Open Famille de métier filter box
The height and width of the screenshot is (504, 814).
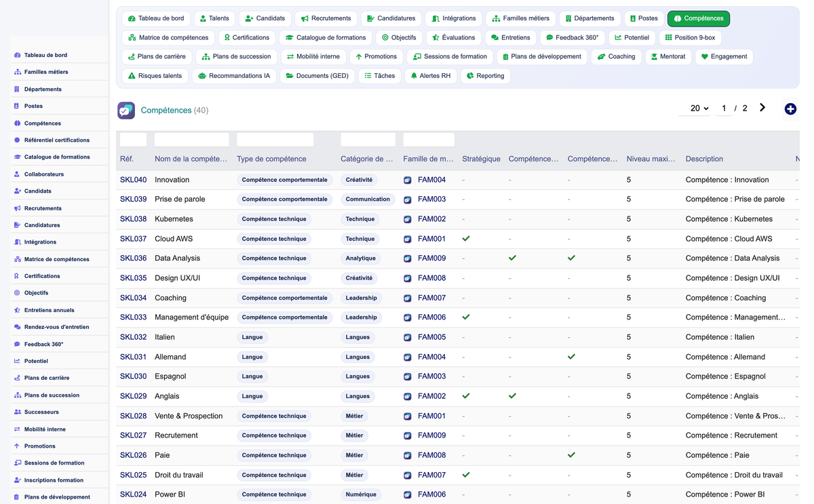(429, 140)
